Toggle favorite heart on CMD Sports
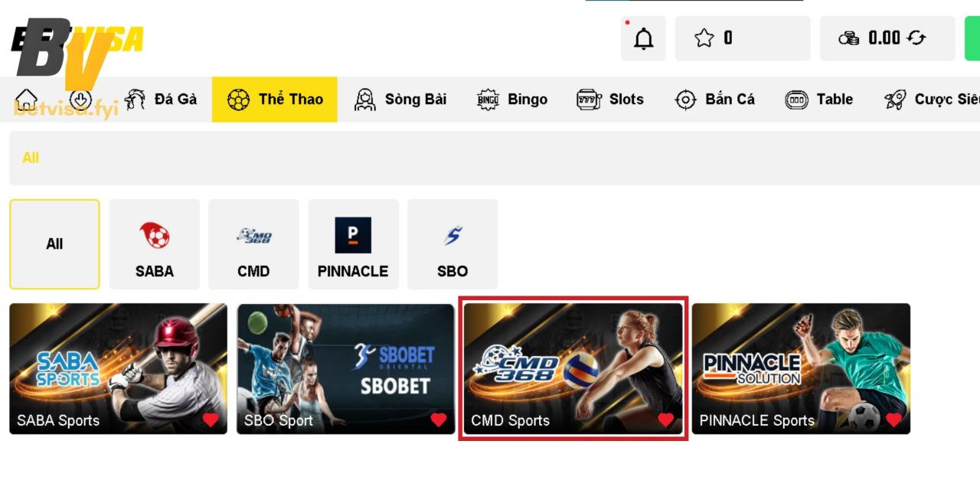Image resolution: width=980 pixels, height=490 pixels. point(665,420)
